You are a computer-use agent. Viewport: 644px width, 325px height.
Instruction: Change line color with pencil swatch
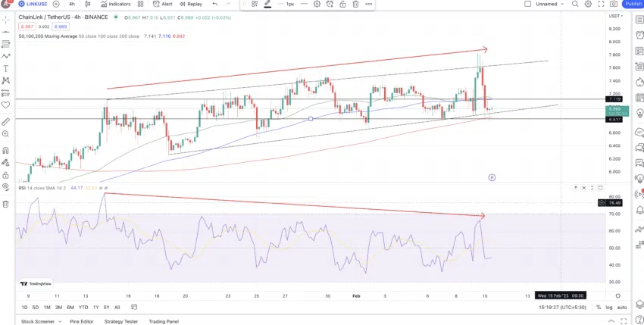[267, 4]
